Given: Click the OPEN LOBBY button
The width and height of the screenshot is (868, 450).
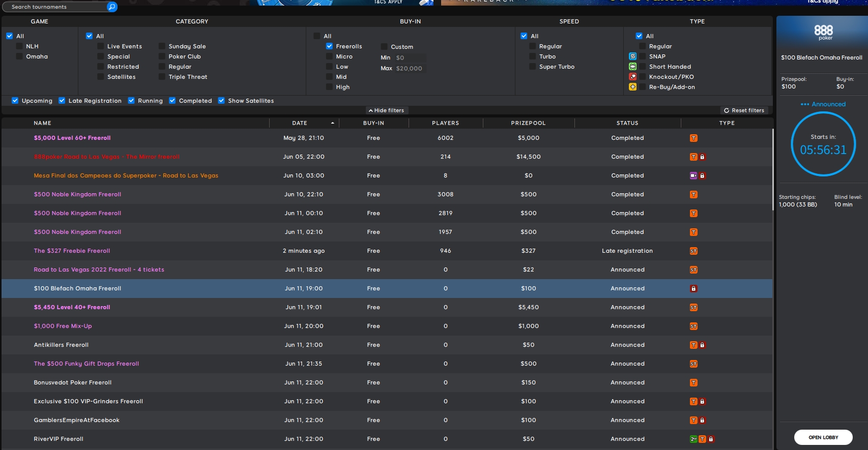Looking at the screenshot, I should [823, 437].
